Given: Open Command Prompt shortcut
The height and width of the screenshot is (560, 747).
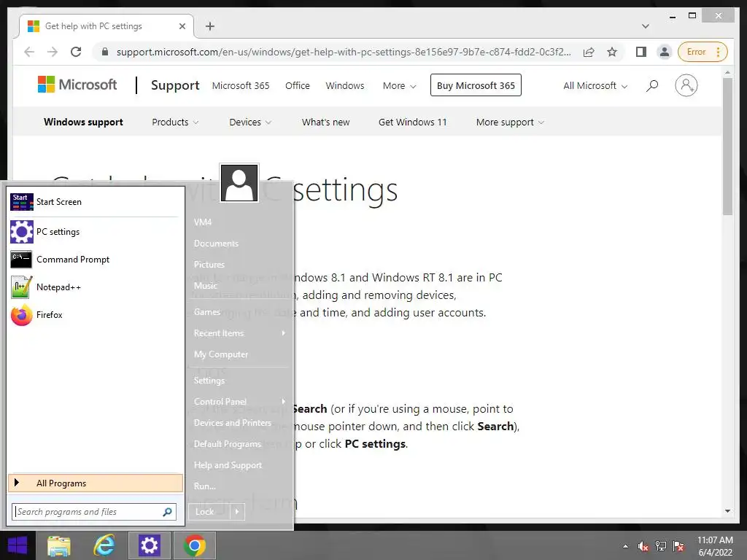Looking at the screenshot, I should pos(94,260).
